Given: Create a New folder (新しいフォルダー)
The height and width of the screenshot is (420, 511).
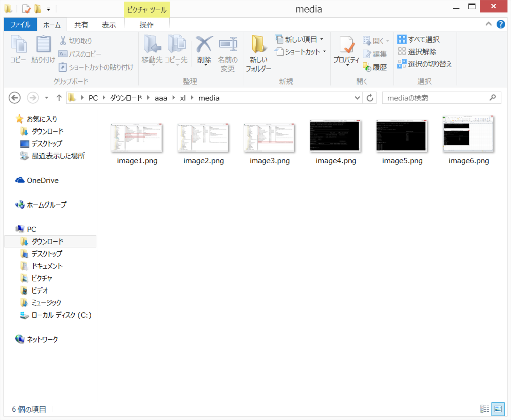Looking at the screenshot, I should (x=258, y=54).
